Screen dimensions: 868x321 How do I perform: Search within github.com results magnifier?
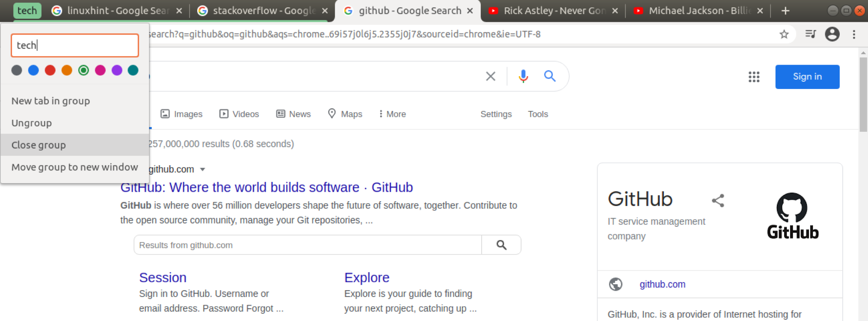[x=501, y=245]
